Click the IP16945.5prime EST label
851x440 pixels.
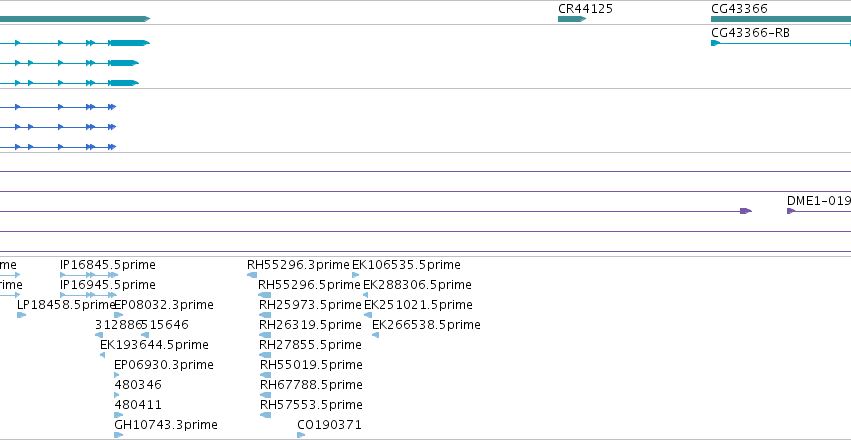click(108, 285)
